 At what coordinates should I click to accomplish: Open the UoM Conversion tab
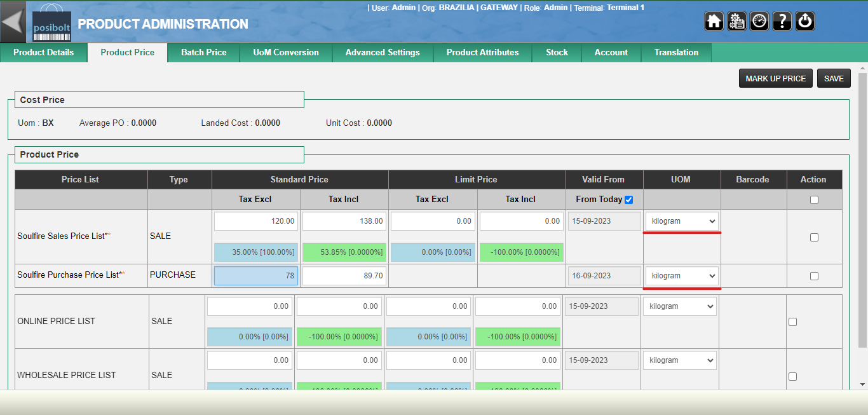point(286,53)
